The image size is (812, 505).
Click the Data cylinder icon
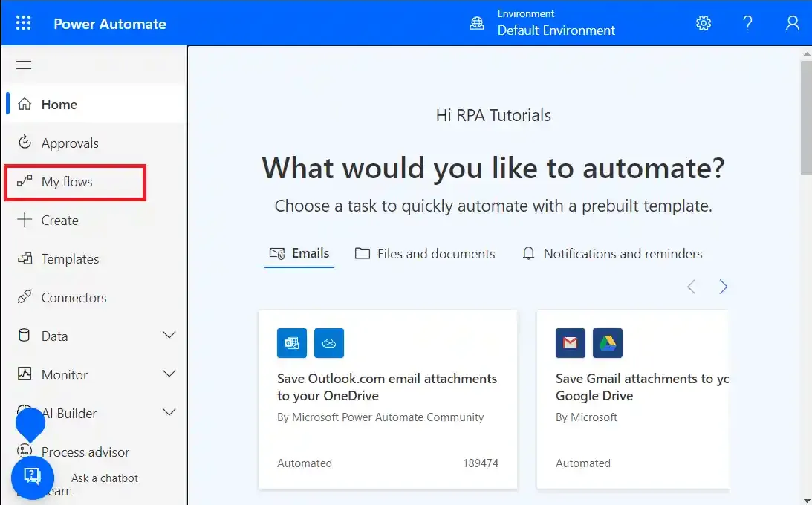[x=25, y=335]
